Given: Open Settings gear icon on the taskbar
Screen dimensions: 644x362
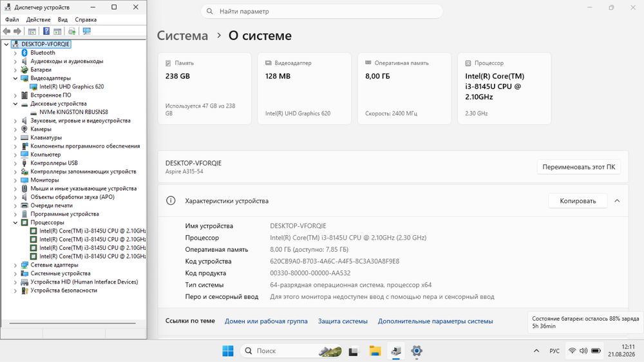Looking at the screenshot, I should click(417, 351).
